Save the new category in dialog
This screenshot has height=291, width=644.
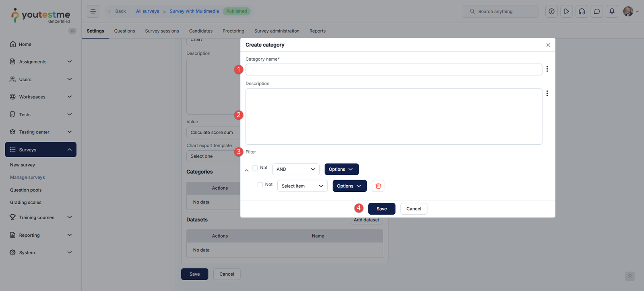(x=382, y=209)
